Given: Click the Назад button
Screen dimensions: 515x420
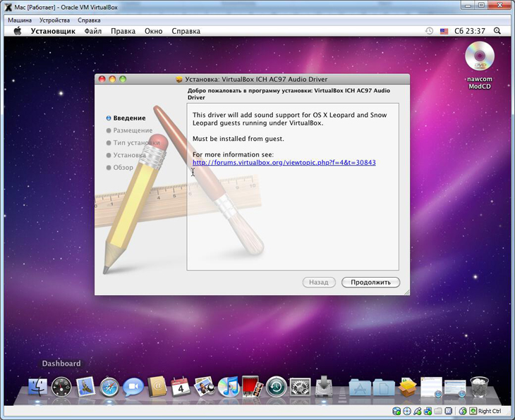Looking at the screenshot, I should pyautogui.click(x=319, y=282).
